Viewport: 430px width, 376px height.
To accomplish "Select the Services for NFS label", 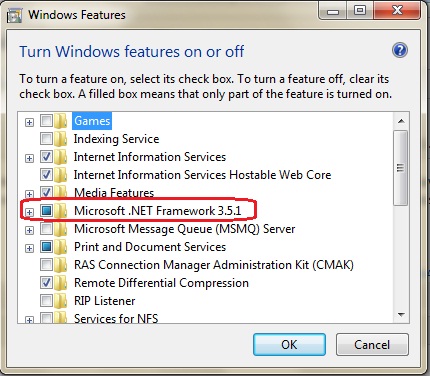I will click(116, 318).
